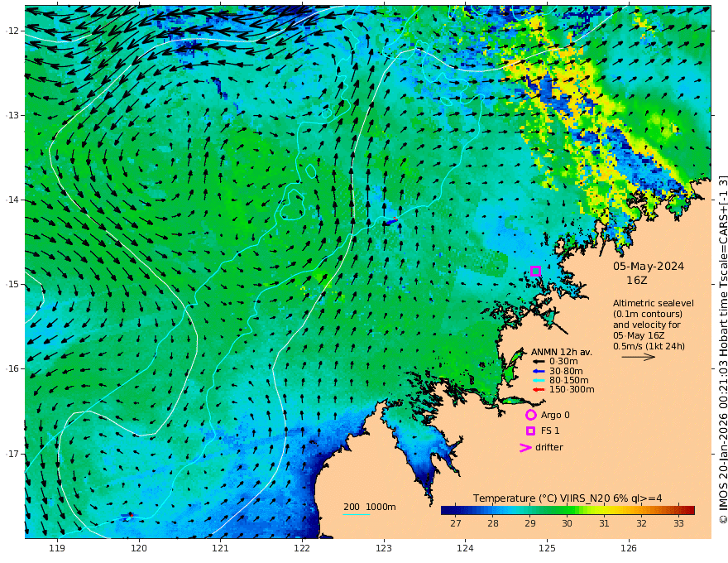Image resolution: width=728 pixels, height=563 pixels.
Task: Click the '0-30m' depth label
Action: click(x=563, y=362)
